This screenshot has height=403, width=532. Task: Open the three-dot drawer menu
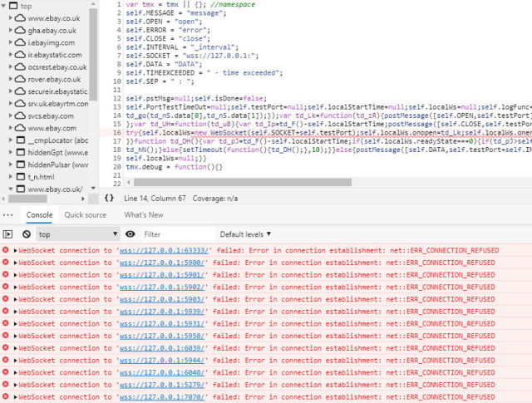(7, 215)
